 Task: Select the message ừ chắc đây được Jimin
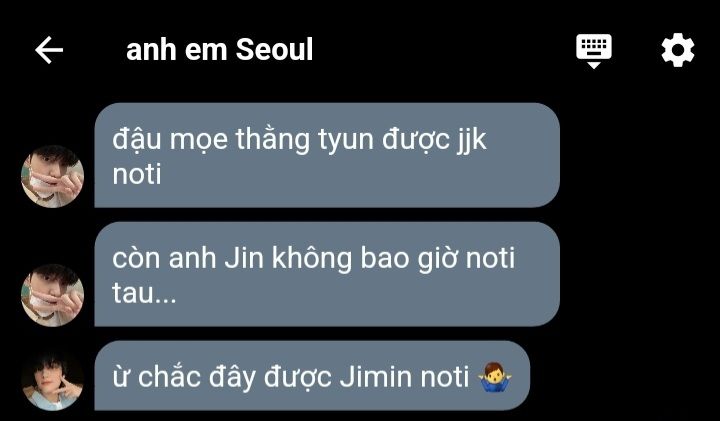point(312,376)
